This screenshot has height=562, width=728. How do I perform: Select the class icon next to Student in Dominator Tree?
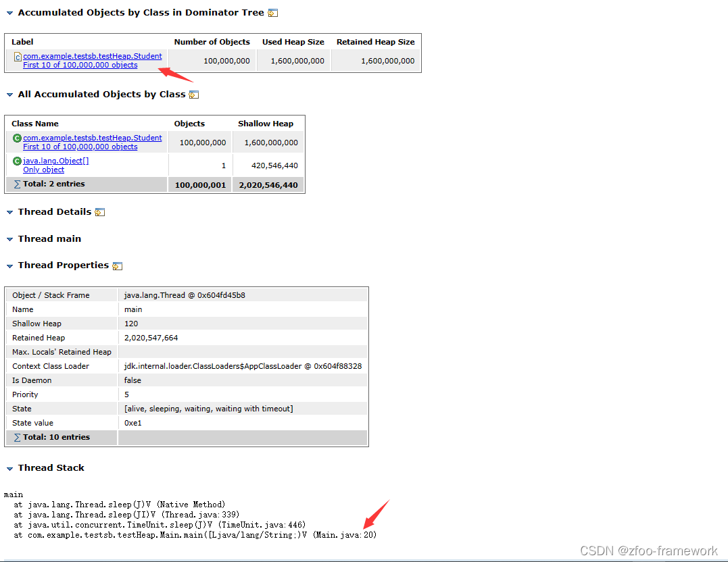pyautogui.click(x=17, y=55)
